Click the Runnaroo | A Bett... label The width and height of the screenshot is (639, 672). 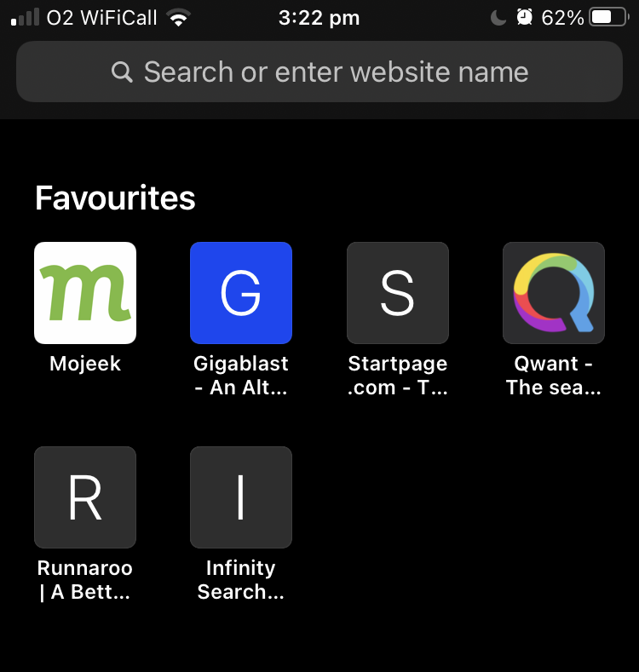pyautogui.click(x=85, y=580)
